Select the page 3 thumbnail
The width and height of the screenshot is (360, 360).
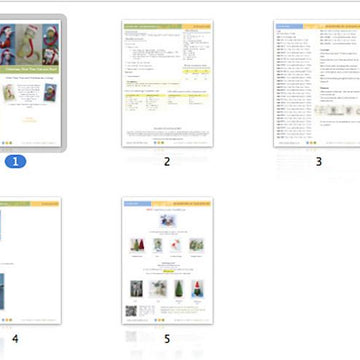[317, 83]
